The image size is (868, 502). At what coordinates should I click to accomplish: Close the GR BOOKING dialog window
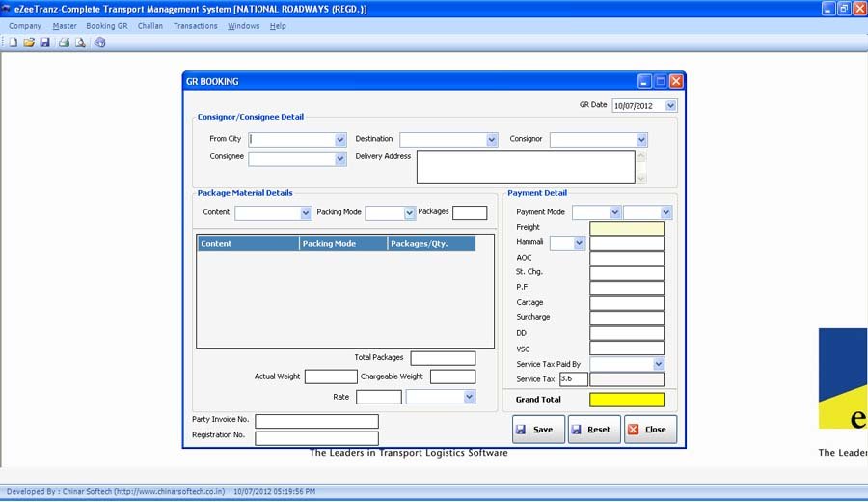pyautogui.click(x=676, y=81)
